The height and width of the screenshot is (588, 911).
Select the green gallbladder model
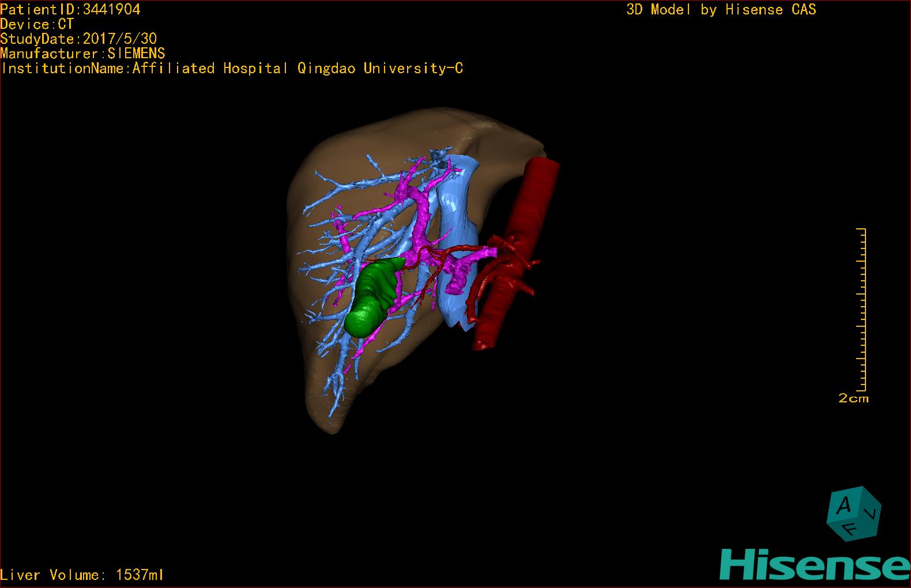tap(371, 297)
